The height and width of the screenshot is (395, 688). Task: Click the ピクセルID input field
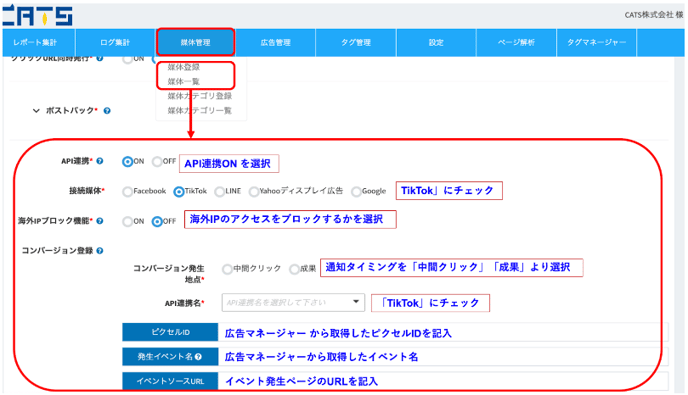[x=443, y=332]
